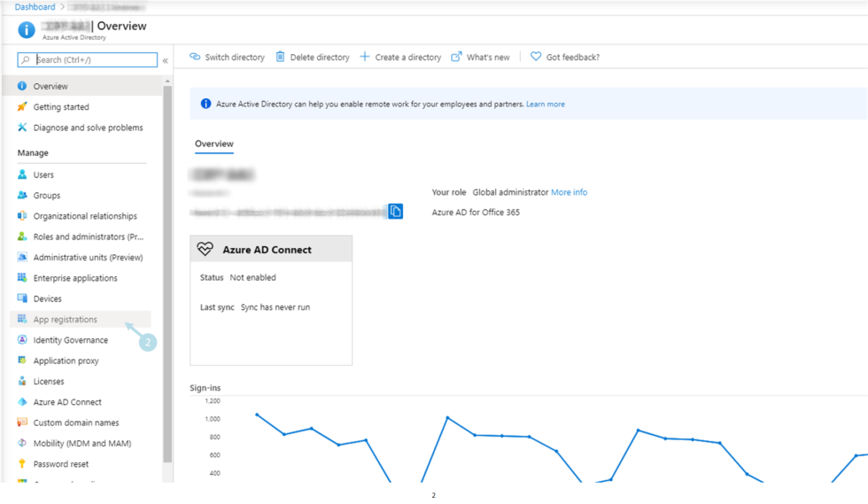This screenshot has width=868, height=504.
Task: Click the Sign-ins chart heading
Action: click(x=205, y=388)
